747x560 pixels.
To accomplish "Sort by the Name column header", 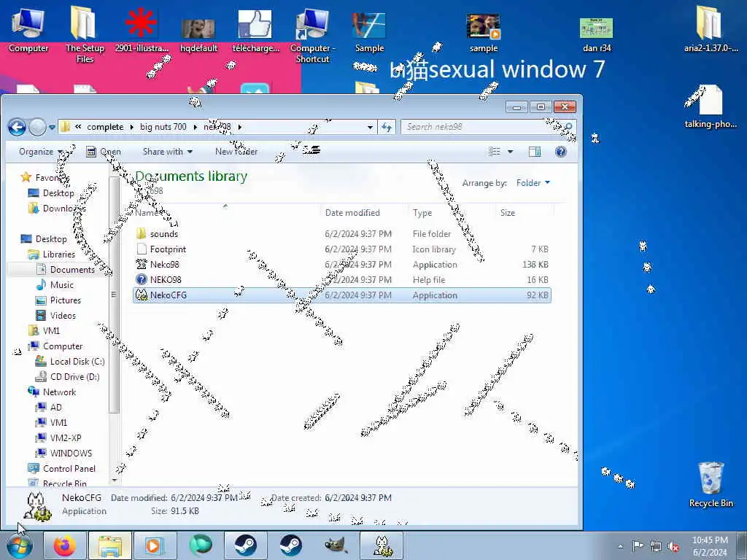I will point(226,213).
